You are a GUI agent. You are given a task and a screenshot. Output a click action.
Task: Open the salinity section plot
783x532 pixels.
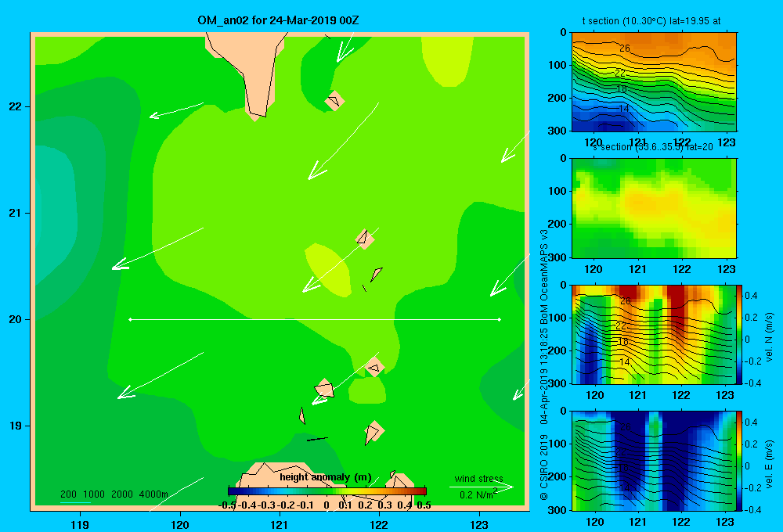(654, 207)
